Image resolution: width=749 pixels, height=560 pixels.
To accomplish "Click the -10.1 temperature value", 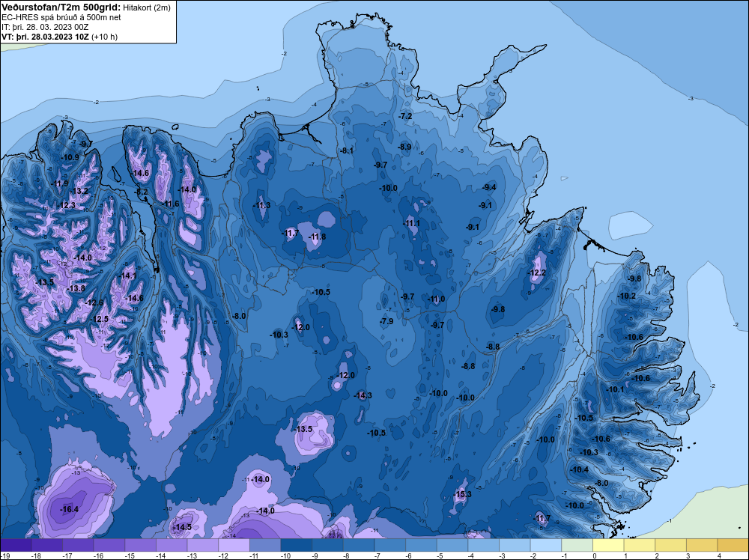I will (x=615, y=389).
